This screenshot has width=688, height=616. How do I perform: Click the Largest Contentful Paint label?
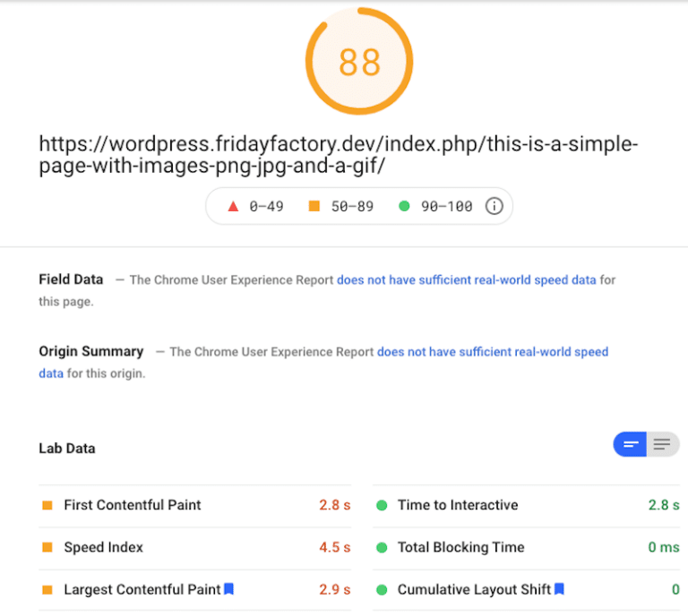(x=142, y=589)
